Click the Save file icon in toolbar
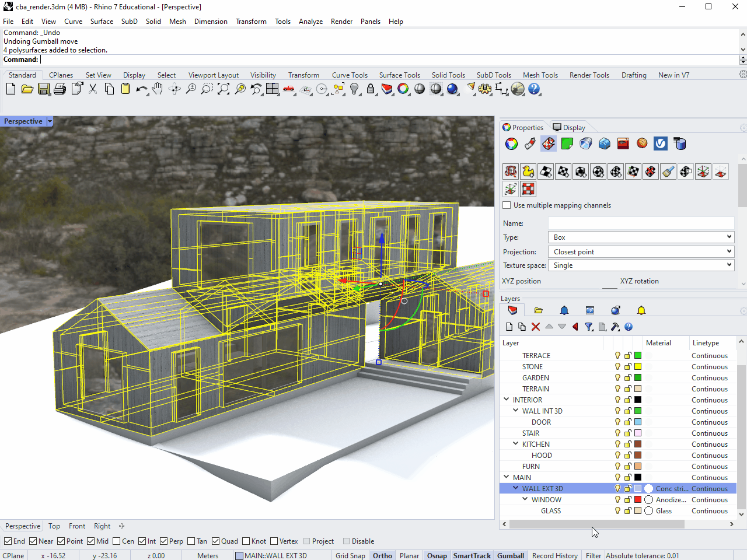This screenshot has width=747, height=560. [44, 89]
